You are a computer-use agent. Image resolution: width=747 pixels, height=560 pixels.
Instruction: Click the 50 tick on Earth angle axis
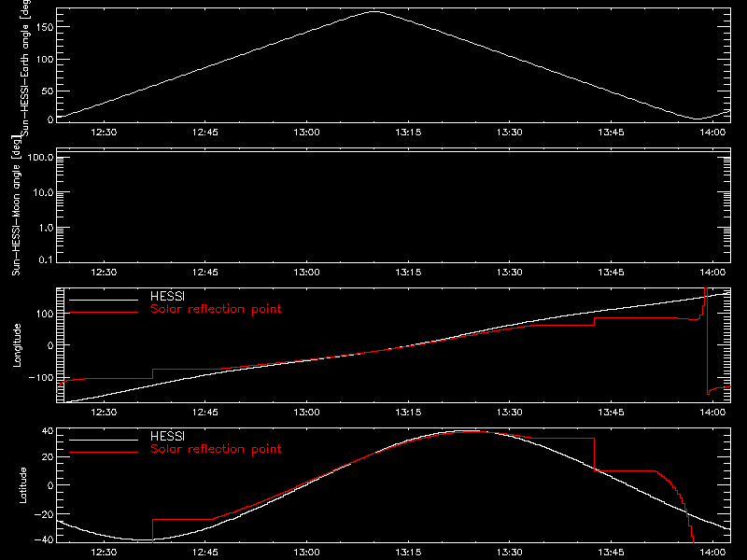[48, 91]
